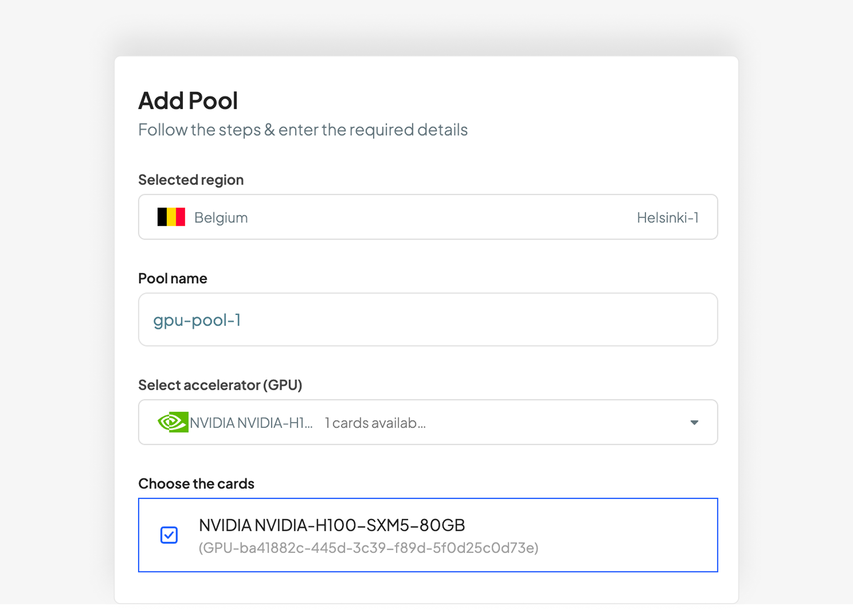The width and height of the screenshot is (853, 616).
Task: Click the Helsinki-1 region label
Action: click(667, 218)
